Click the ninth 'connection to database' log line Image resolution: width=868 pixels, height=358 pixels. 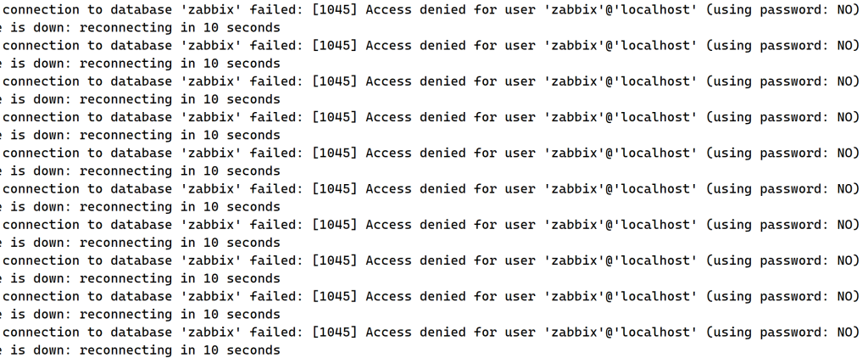point(431,296)
